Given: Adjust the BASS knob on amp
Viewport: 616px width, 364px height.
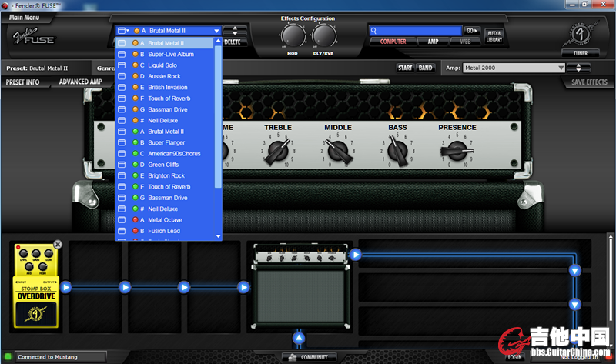Looking at the screenshot, I should [397, 151].
